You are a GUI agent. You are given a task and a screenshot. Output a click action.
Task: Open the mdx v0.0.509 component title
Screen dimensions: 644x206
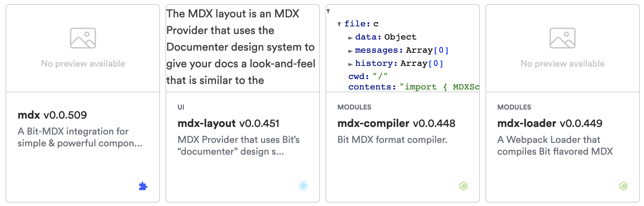[x=52, y=115]
